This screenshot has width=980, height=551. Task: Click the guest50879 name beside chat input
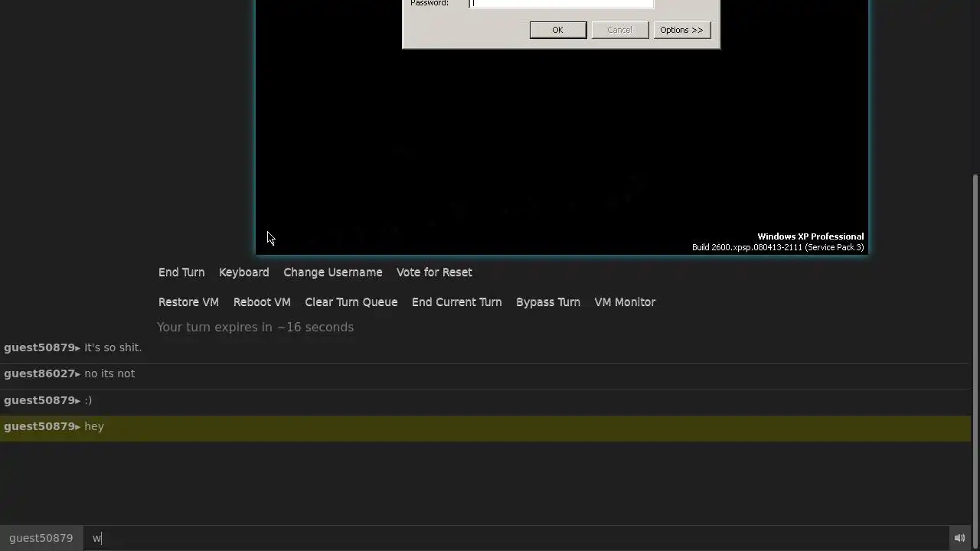click(x=41, y=538)
